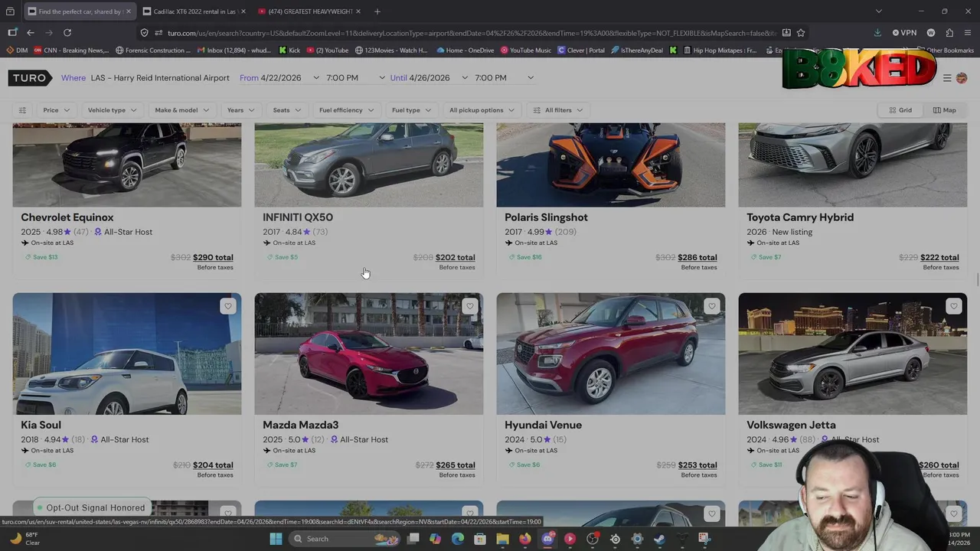Open the Other Bookmarks folder
980x551 pixels.
point(946,51)
